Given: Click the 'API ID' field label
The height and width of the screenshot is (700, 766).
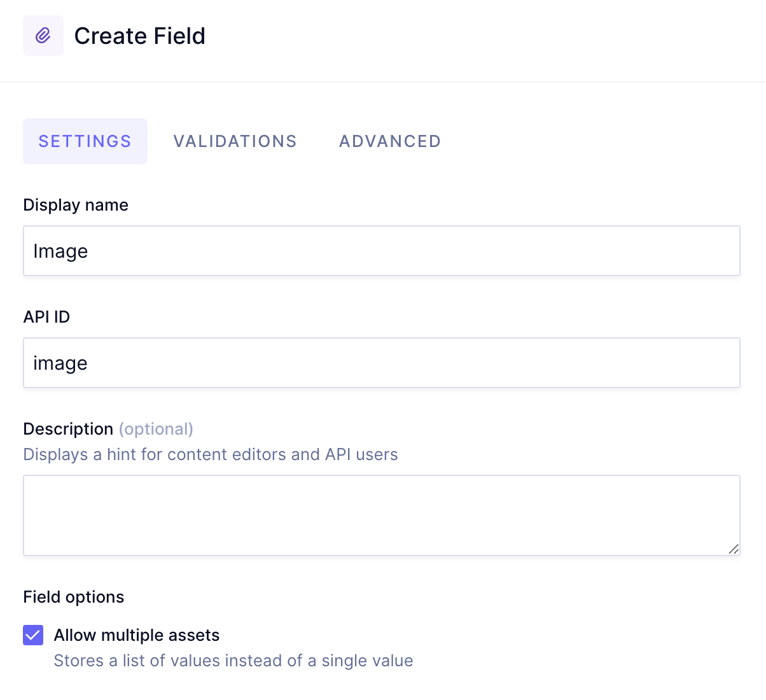Looking at the screenshot, I should point(46,317).
